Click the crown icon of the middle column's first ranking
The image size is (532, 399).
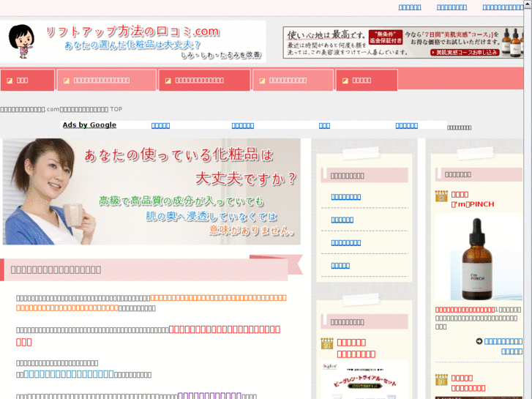click(327, 343)
